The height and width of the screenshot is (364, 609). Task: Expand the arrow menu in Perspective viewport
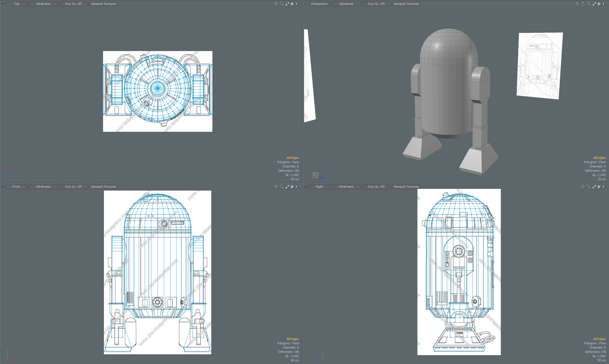pos(604,4)
